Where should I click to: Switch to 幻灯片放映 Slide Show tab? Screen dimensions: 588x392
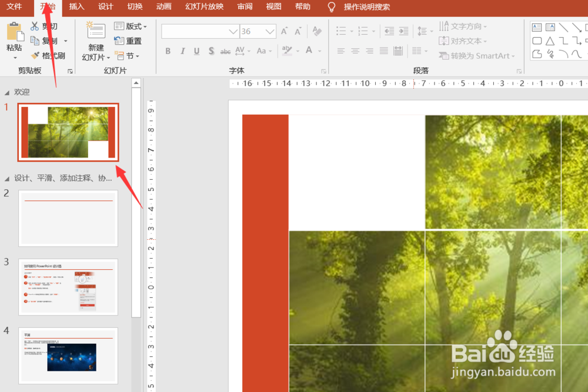(205, 6)
